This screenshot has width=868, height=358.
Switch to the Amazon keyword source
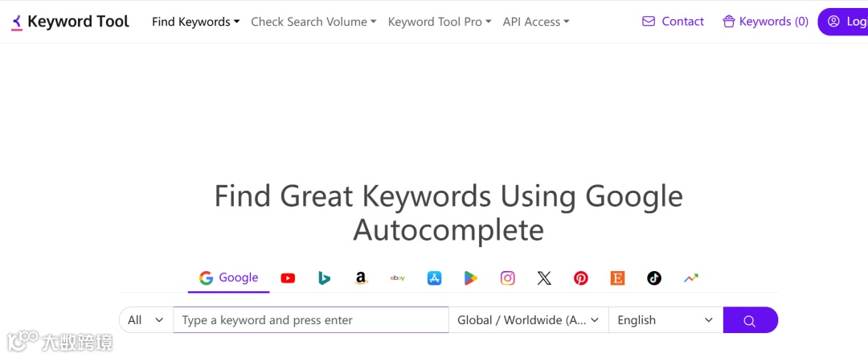point(361,278)
